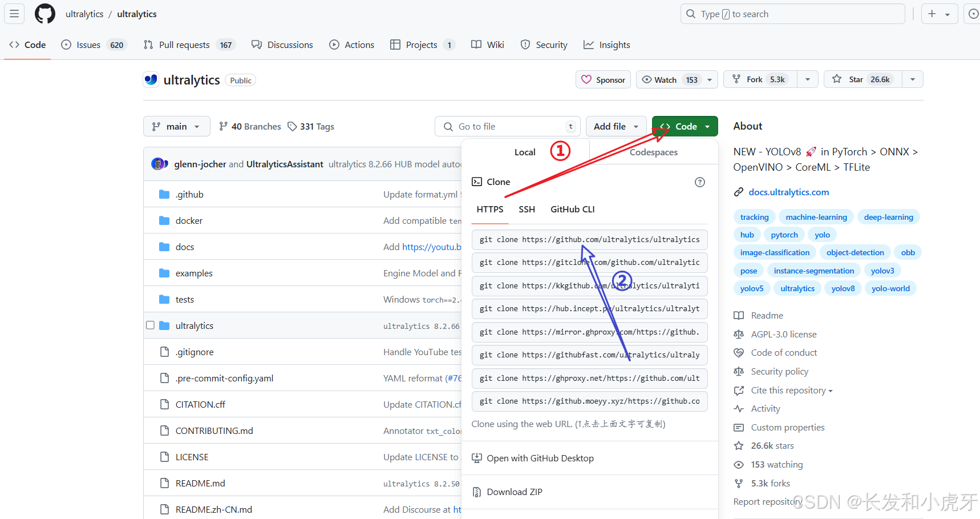This screenshot has height=519, width=980.
Task: Expand the Star lists dropdown arrow
Action: point(913,79)
